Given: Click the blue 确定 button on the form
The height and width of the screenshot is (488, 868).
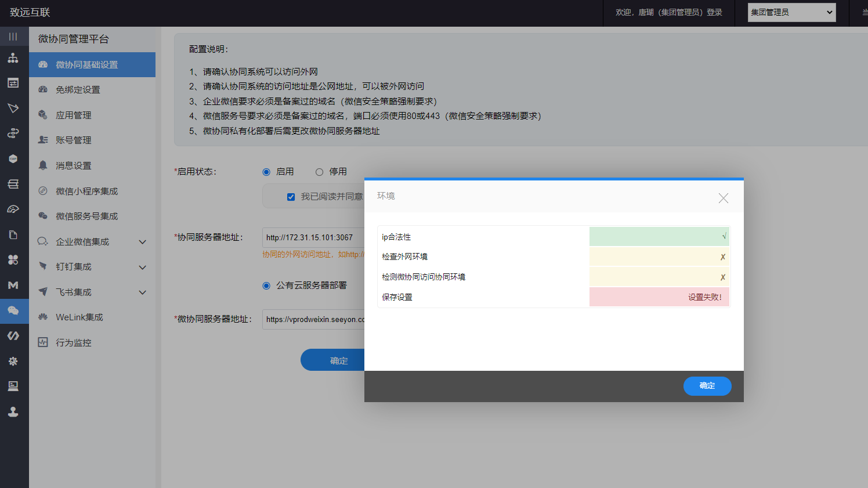Looking at the screenshot, I should (x=332, y=360).
